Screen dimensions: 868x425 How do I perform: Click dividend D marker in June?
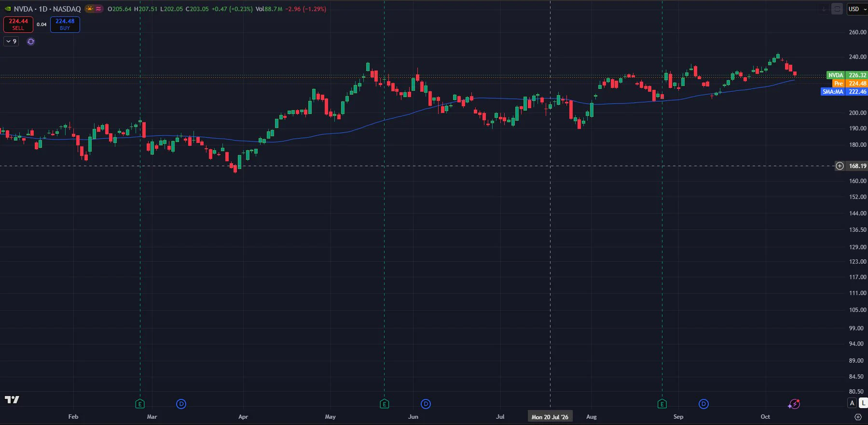click(426, 404)
